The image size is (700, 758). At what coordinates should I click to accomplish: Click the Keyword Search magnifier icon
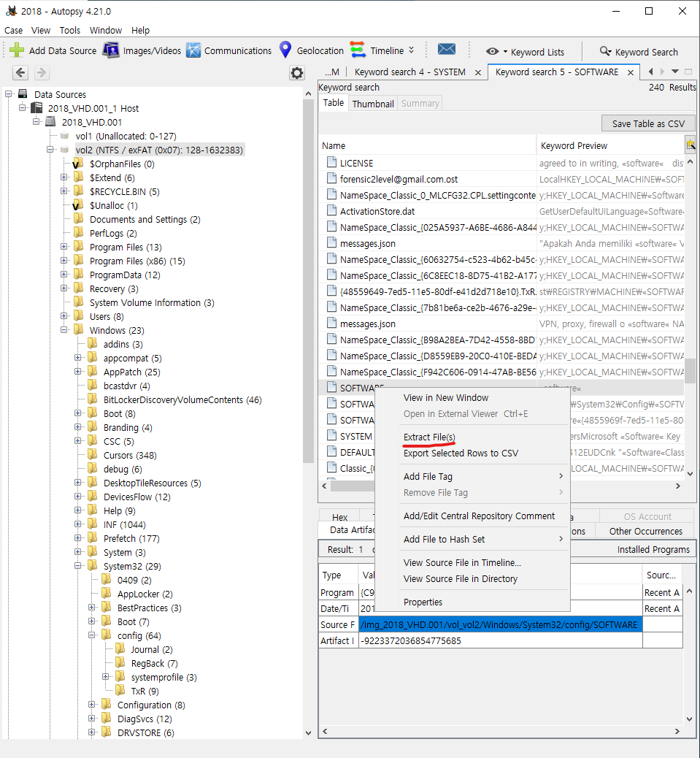pyautogui.click(x=605, y=51)
